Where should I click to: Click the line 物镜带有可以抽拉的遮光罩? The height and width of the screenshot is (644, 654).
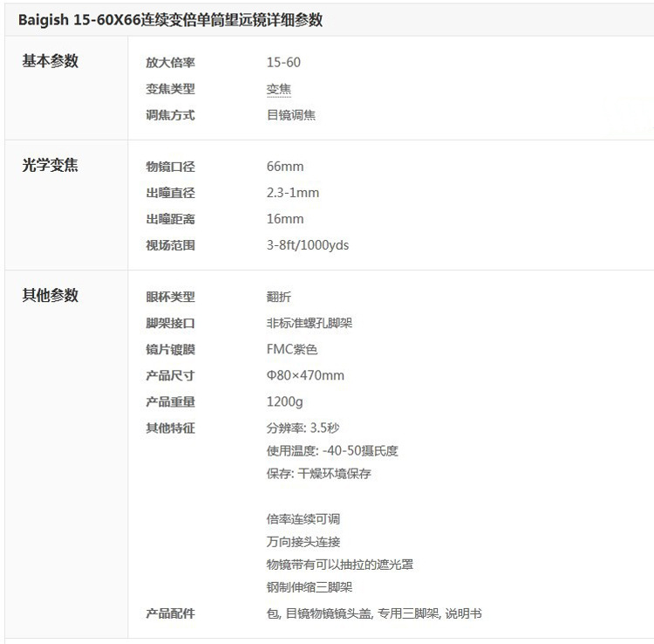[x=340, y=565]
